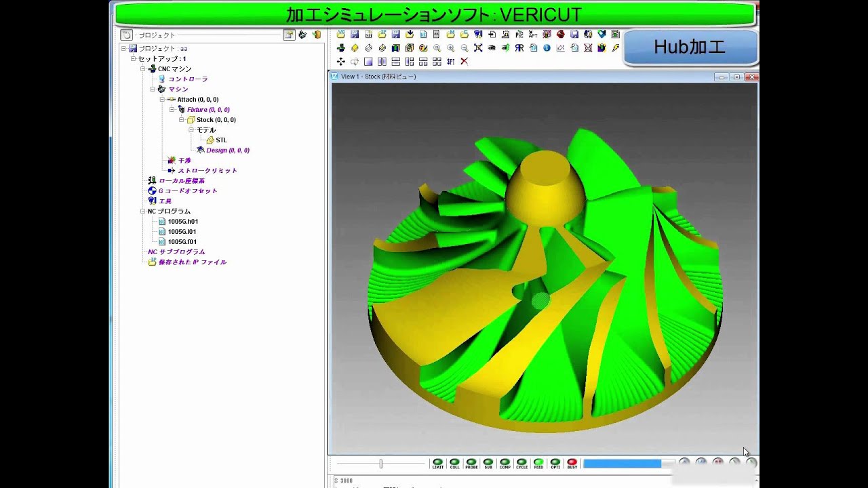Select two horizontal panes layout icon

[x=395, y=62]
